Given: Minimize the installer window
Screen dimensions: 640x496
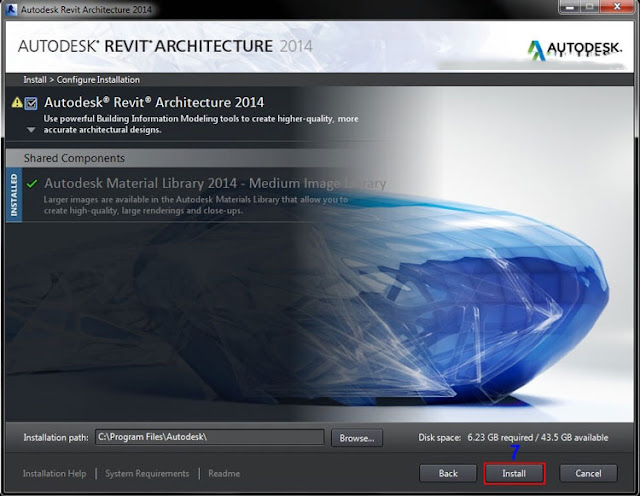Looking at the screenshot, I should point(570,7).
